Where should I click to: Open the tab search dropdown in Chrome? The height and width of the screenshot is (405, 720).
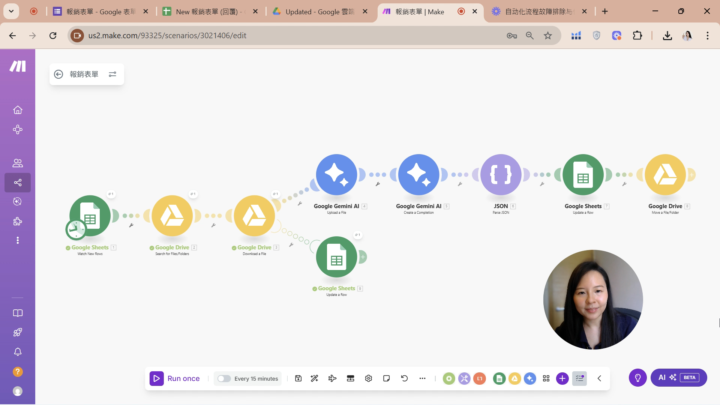[11, 11]
